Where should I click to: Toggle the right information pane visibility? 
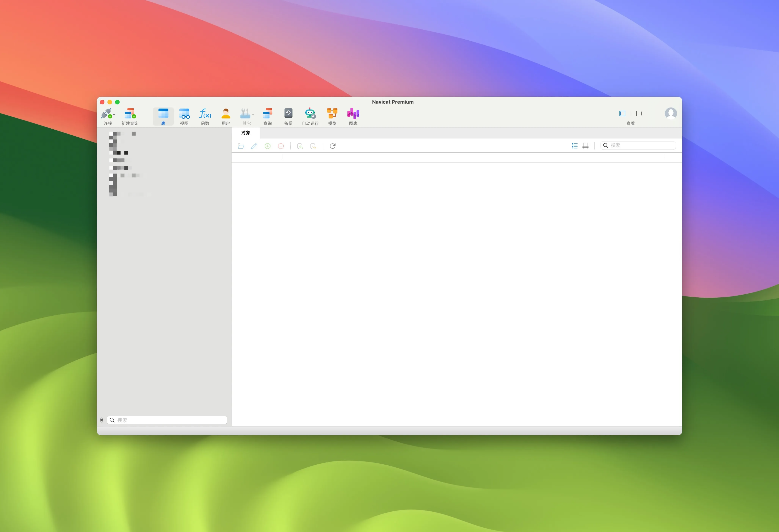[x=639, y=114]
